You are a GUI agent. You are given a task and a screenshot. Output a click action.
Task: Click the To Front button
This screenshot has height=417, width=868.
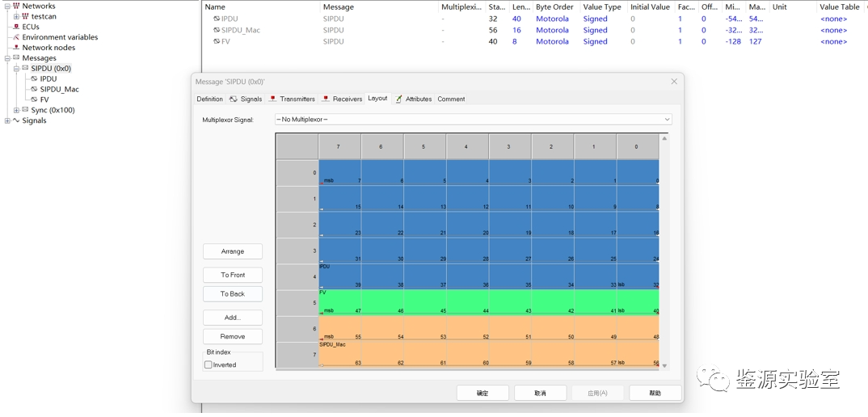[233, 275]
